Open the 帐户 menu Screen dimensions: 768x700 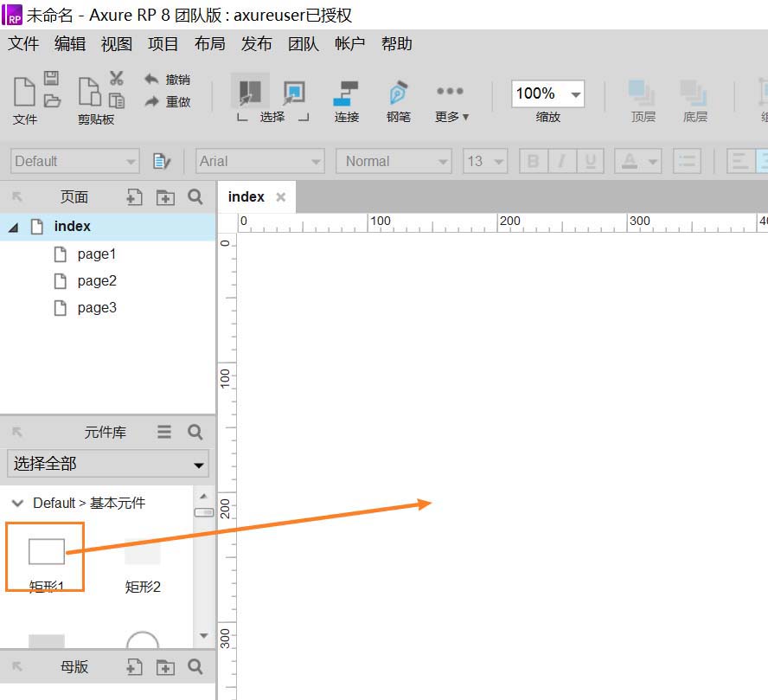349,43
